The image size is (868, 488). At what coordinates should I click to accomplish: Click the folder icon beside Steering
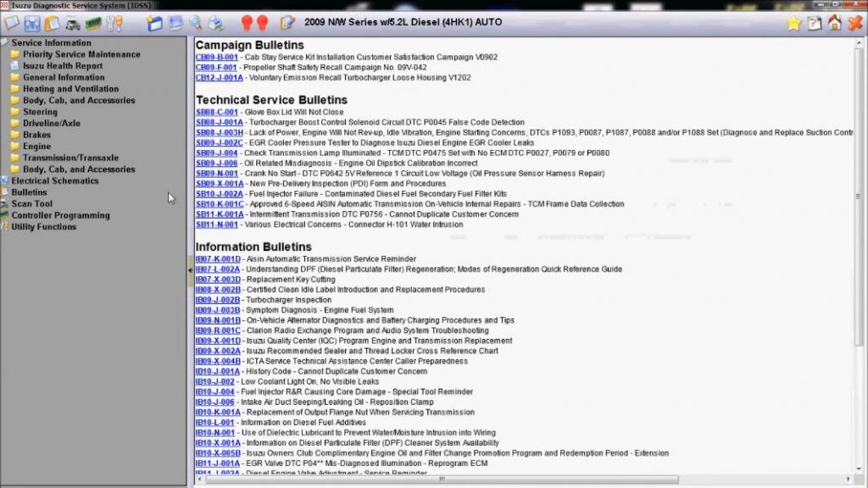[15, 112]
